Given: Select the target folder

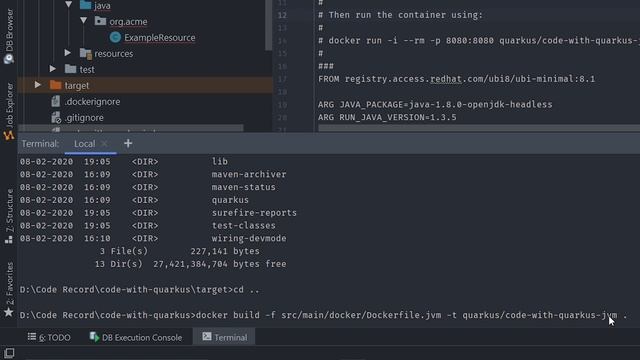Looking at the screenshot, I should coord(77,85).
